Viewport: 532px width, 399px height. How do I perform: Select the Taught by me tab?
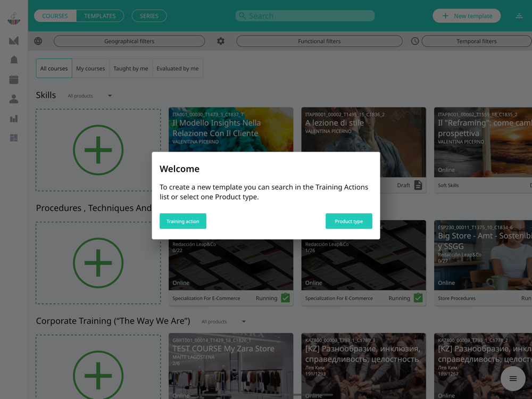(x=131, y=69)
